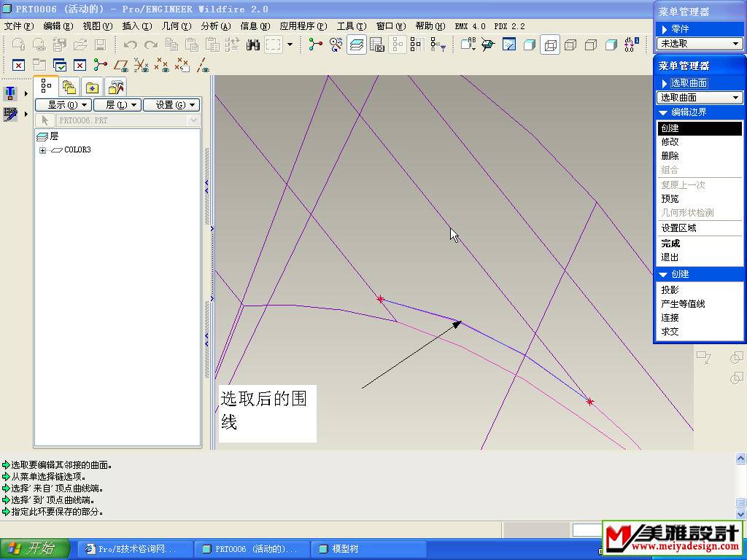Click the open folder icon

(x=80, y=44)
